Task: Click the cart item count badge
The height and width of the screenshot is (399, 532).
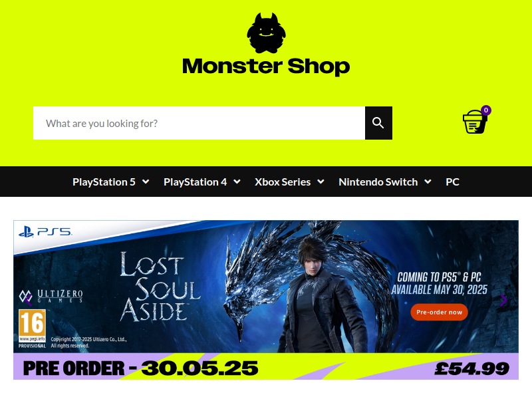Action: [x=486, y=110]
